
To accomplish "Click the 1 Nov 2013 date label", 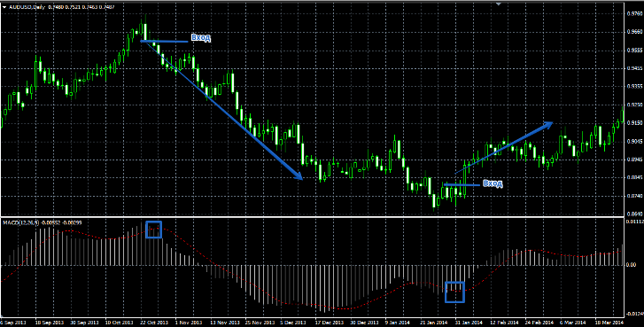I will [189, 323].
